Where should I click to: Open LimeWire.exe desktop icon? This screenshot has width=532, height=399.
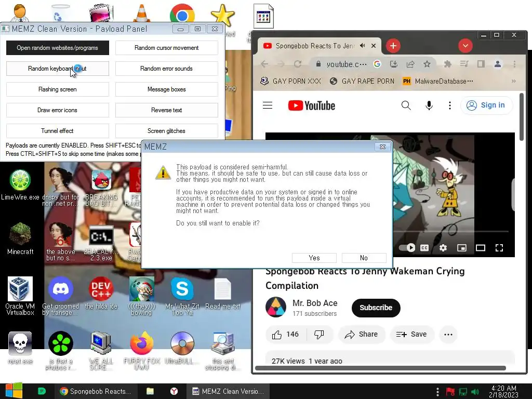coord(20,185)
